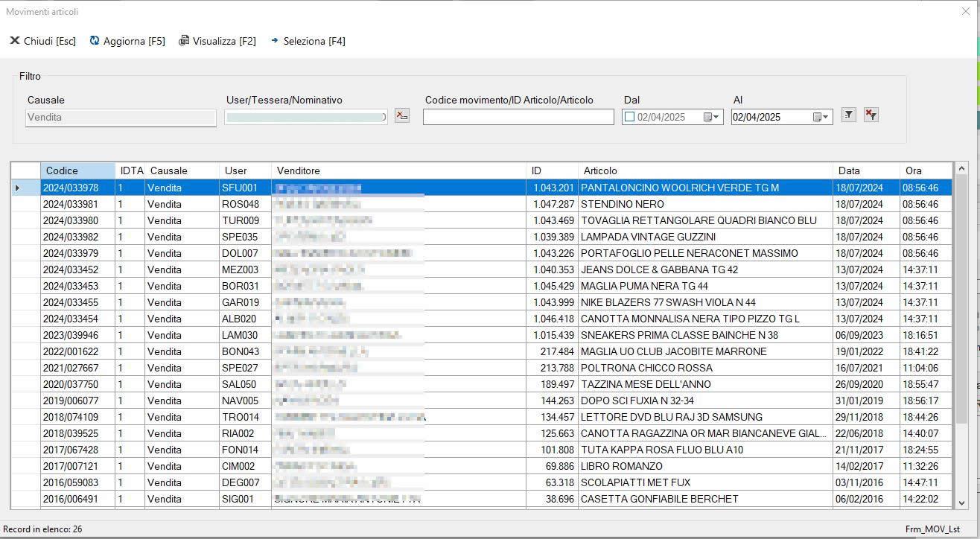The width and height of the screenshot is (980, 539).
Task: Click the vertical scrollbar thumb of the table
Action: 961,298
